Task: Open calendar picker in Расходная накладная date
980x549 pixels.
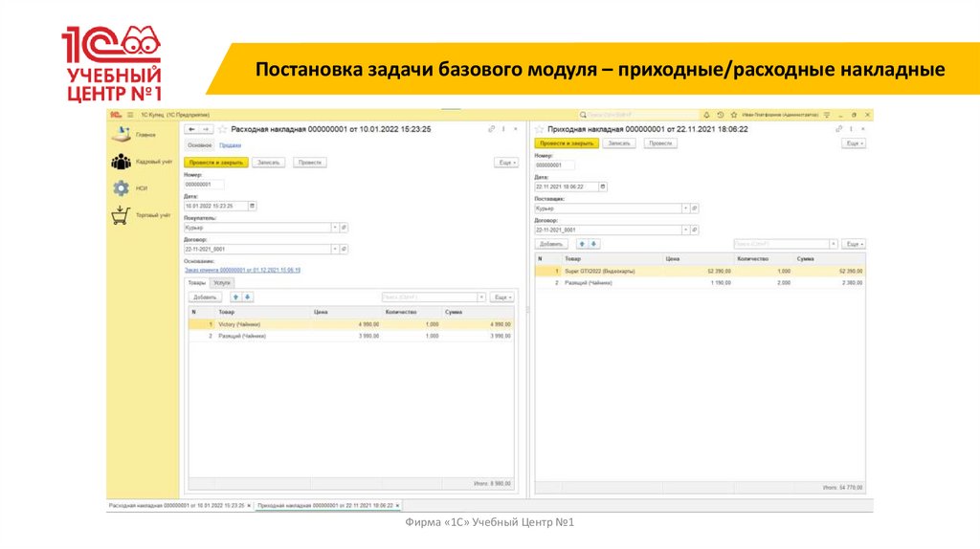Action: [x=253, y=206]
